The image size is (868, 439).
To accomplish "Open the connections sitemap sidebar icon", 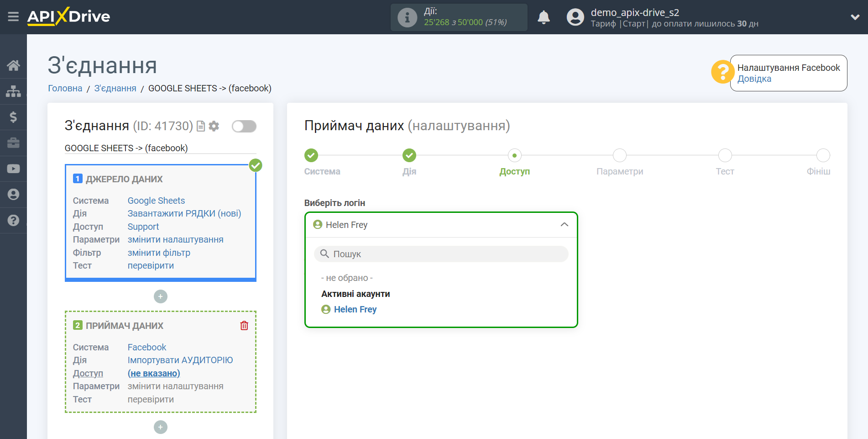I will point(13,91).
